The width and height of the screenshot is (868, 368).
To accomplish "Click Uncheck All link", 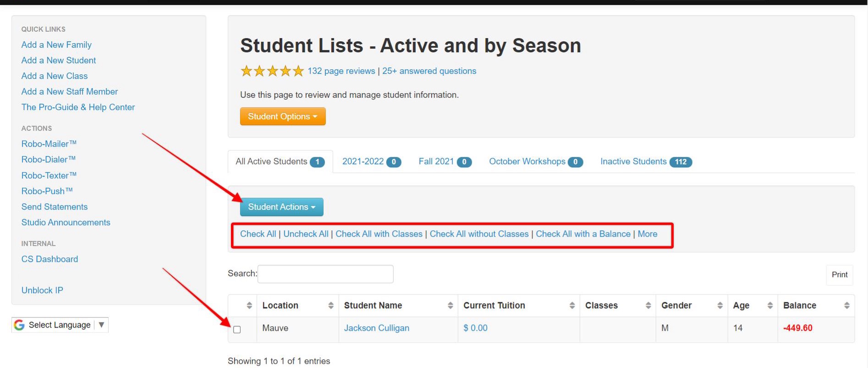I will [306, 234].
